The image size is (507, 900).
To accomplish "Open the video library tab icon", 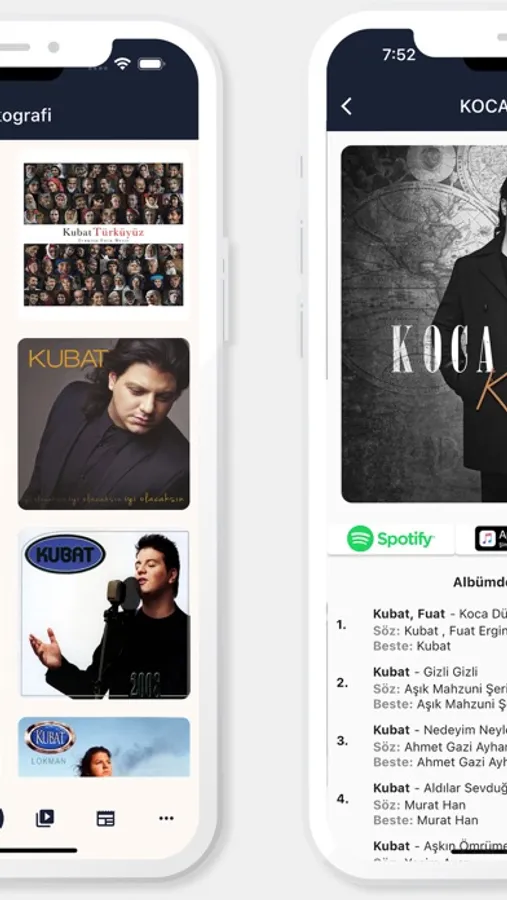I will pos(45,818).
